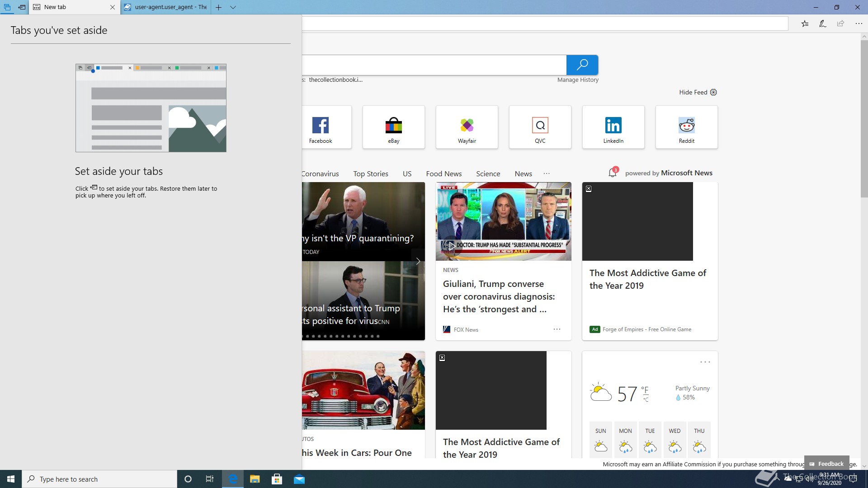Image resolution: width=868 pixels, height=488 pixels.
Task: Open a new tab with plus button
Action: (218, 7)
